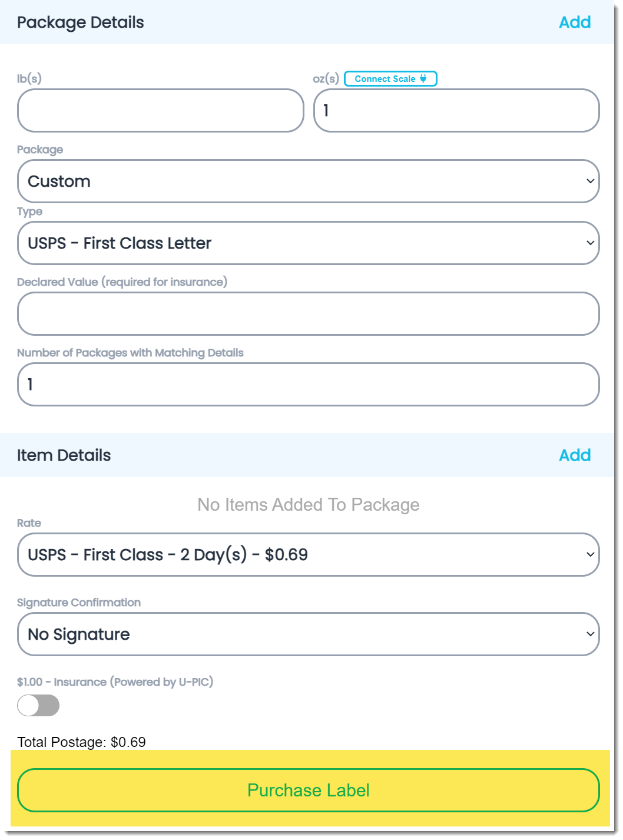Click the Signature Confirmation chevron arrow

coord(590,634)
